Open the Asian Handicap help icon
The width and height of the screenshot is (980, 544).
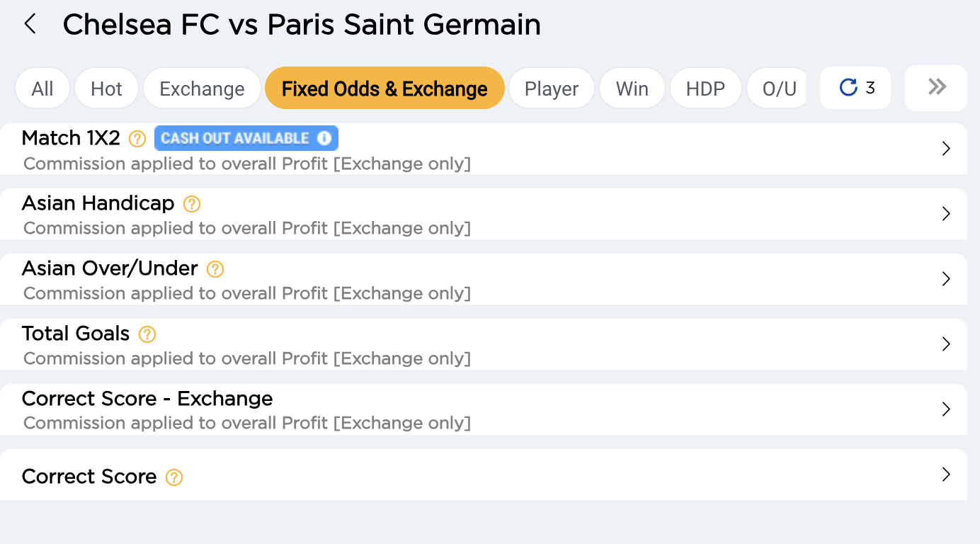click(x=192, y=204)
